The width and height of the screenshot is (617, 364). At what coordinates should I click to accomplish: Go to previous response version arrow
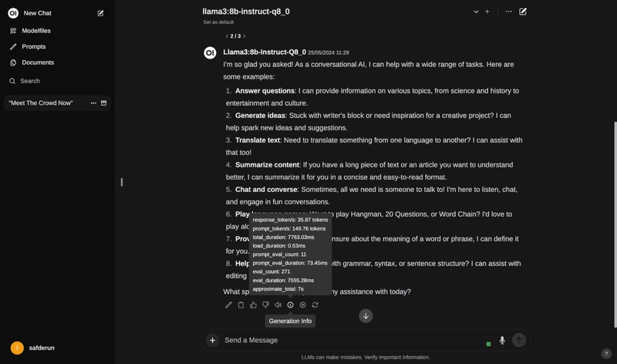pyautogui.click(x=227, y=36)
